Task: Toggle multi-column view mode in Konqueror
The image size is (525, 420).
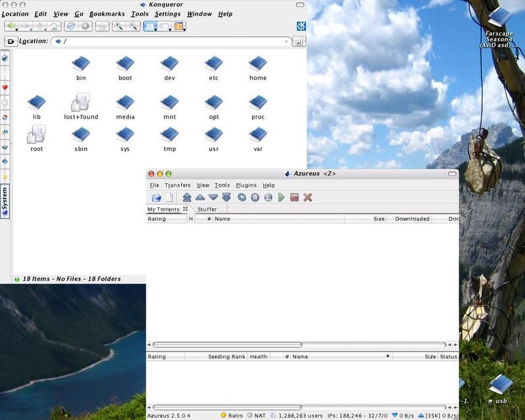Action: pos(163,26)
